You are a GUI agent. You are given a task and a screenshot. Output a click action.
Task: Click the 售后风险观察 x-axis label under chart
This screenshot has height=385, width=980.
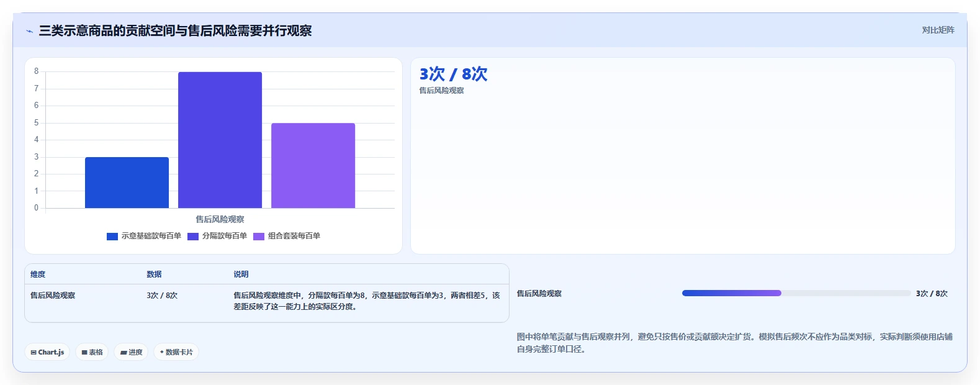[220, 219]
